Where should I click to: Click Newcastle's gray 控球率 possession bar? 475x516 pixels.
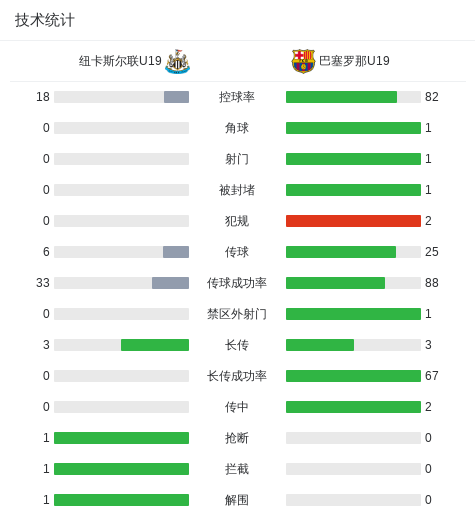click(x=176, y=97)
